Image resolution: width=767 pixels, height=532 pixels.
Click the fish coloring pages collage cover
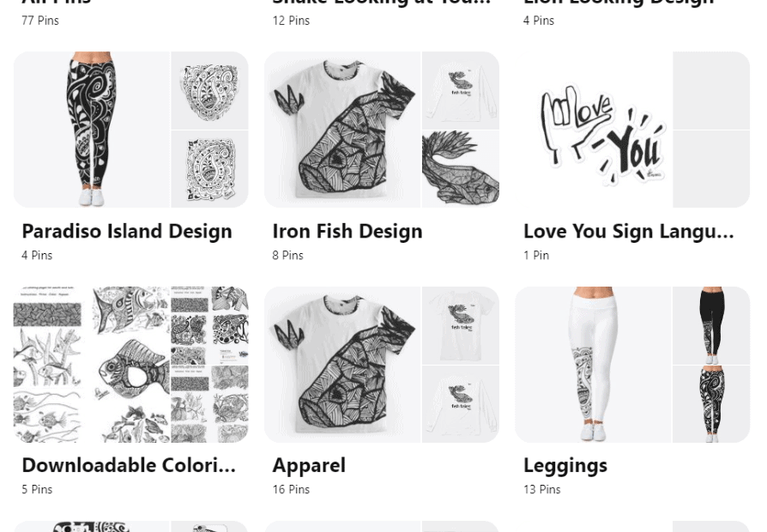pyautogui.click(x=92, y=365)
